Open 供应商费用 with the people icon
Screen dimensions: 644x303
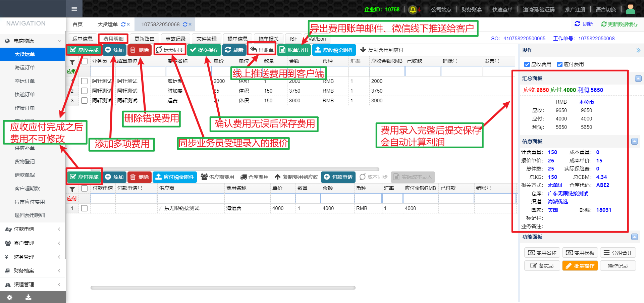coord(217,177)
